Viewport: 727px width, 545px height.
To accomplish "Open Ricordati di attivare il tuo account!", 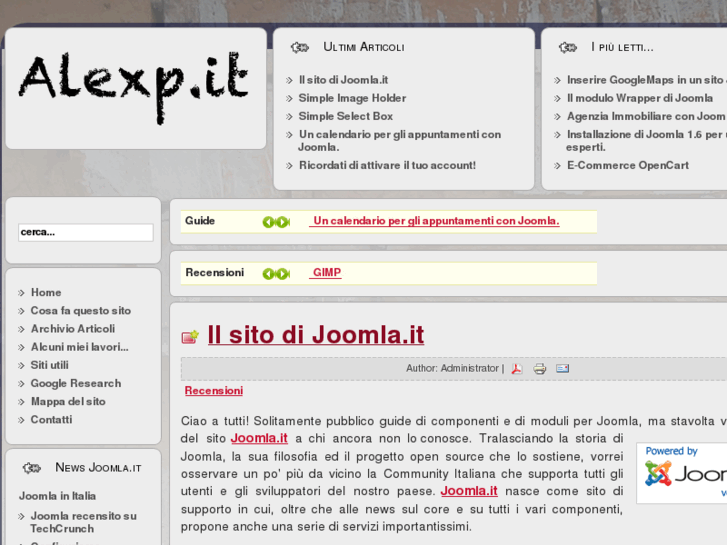I will pos(387,166).
